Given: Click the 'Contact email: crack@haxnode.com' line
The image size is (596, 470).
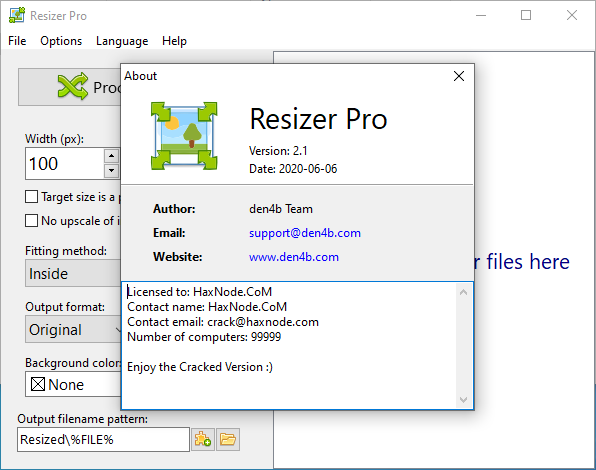Looking at the screenshot, I should [x=223, y=322].
